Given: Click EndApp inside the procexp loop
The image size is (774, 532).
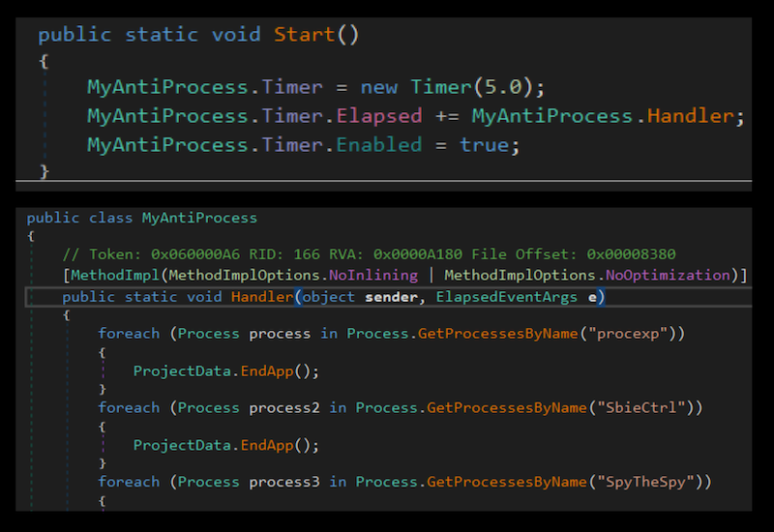Looking at the screenshot, I should 267,370.
